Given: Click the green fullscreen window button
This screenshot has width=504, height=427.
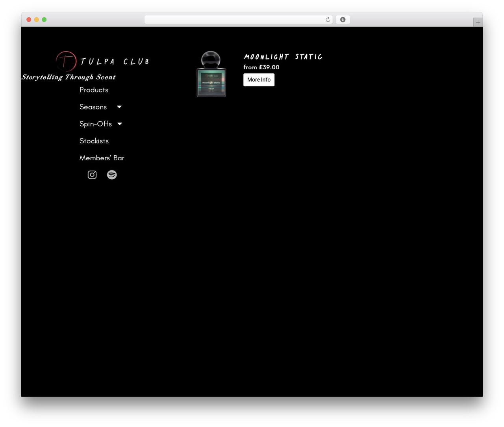Looking at the screenshot, I should coord(44,20).
